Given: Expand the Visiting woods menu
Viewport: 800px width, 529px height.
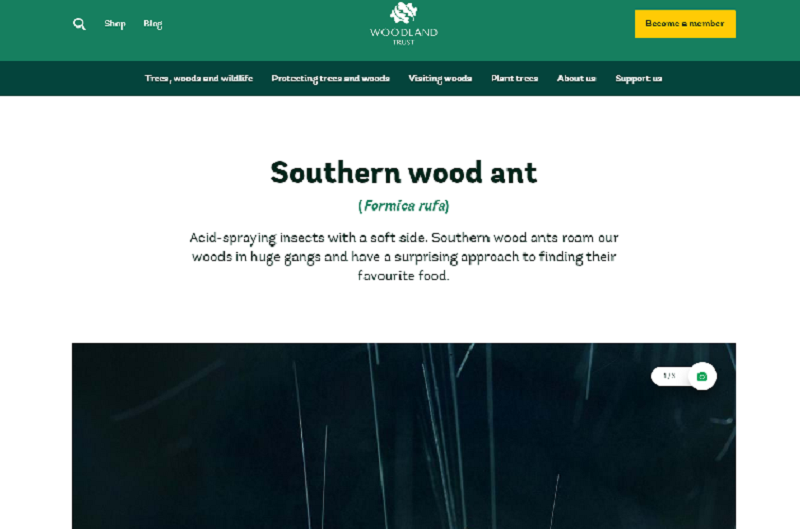Looking at the screenshot, I should tap(440, 79).
